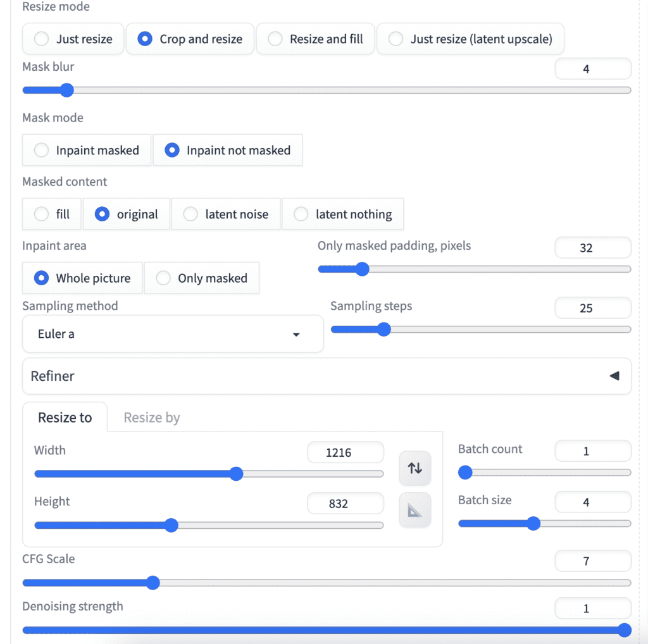Select Inpaint masked mask mode
This screenshot has height=644, width=648.
tap(87, 150)
